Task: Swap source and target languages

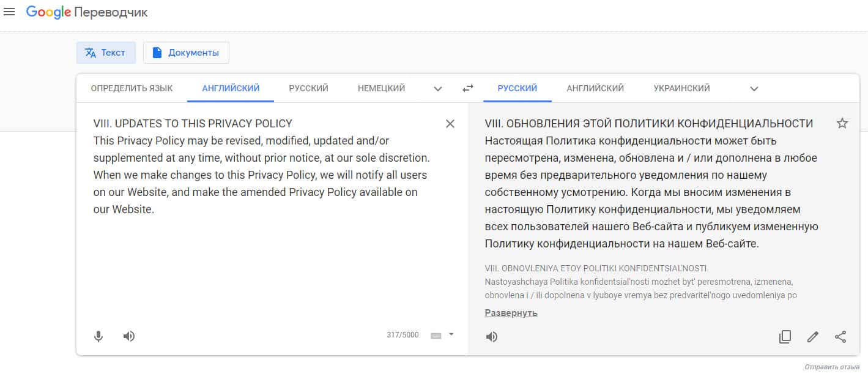Action: coord(468,88)
